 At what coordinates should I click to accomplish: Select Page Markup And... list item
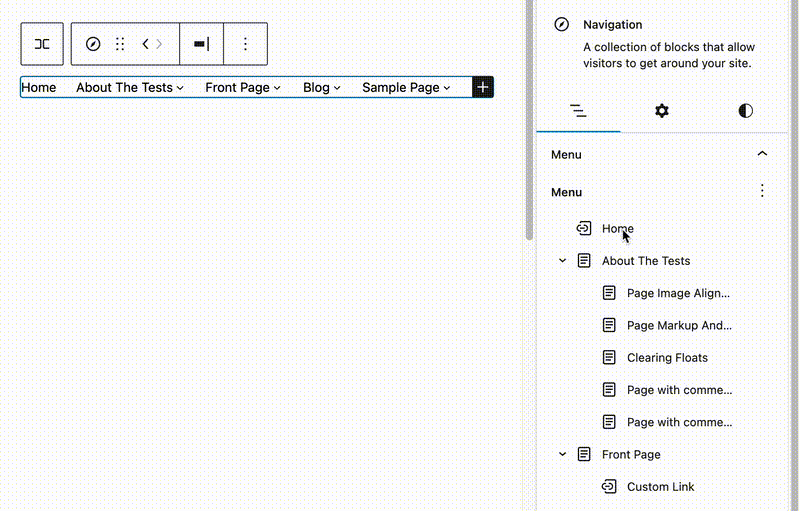pos(679,325)
